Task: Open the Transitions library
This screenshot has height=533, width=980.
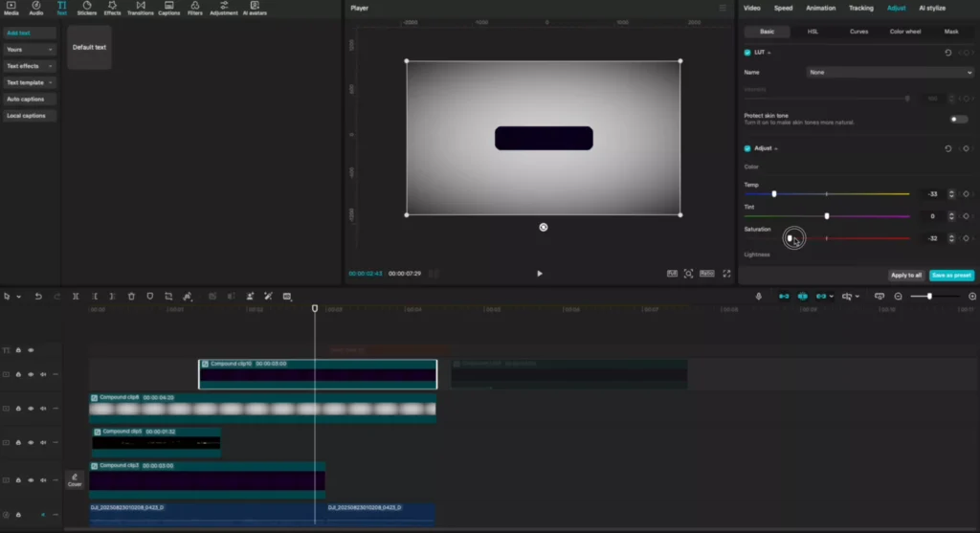Action: coord(140,9)
